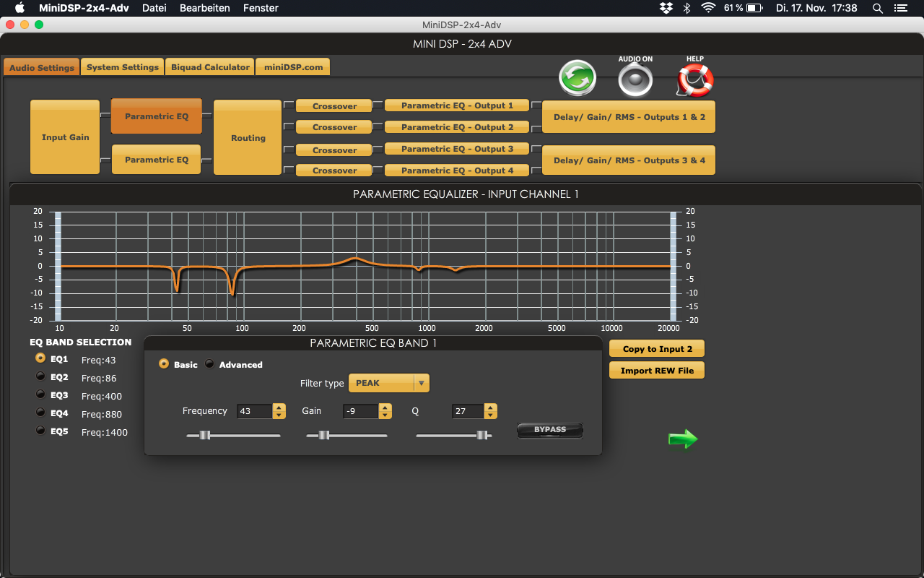Select EQ3 band radio button
The height and width of the screenshot is (578, 924).
click(x=40, y=394)
